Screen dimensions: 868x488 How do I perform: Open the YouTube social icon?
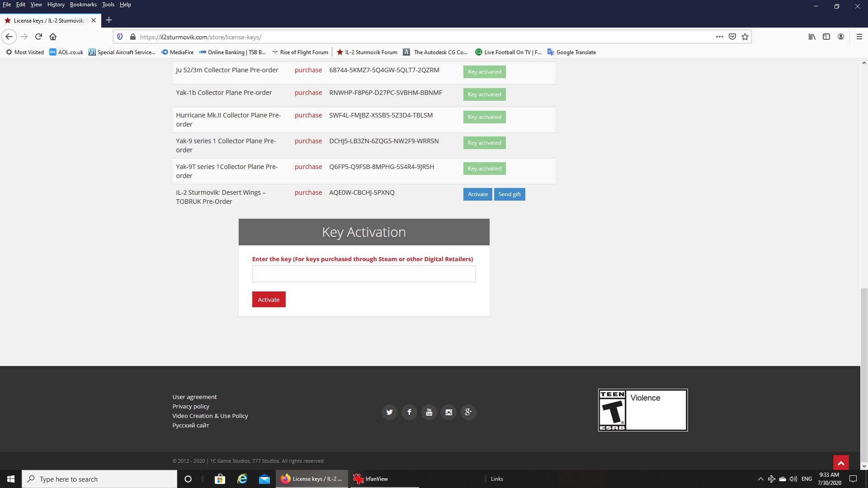click(x=429, y=412)
